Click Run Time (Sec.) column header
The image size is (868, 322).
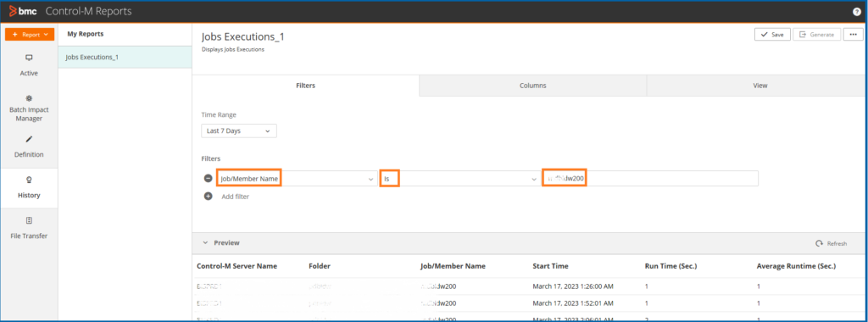tap(670, 266)
